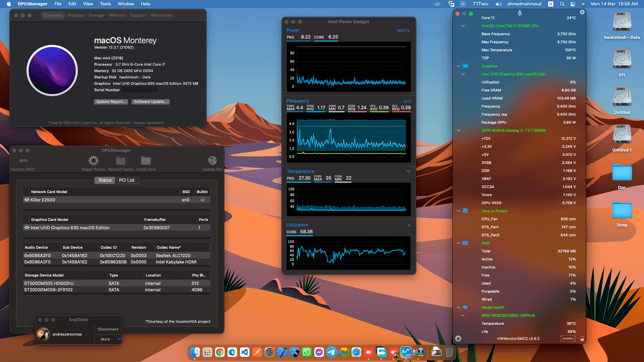This screenshot has height=362, width=644.
Task: Open Control Center from menu bar
Action: click(573, 4)
